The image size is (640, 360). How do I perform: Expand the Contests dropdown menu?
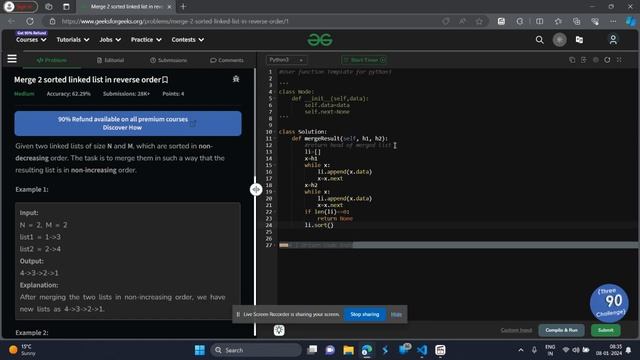click(188, 40)
